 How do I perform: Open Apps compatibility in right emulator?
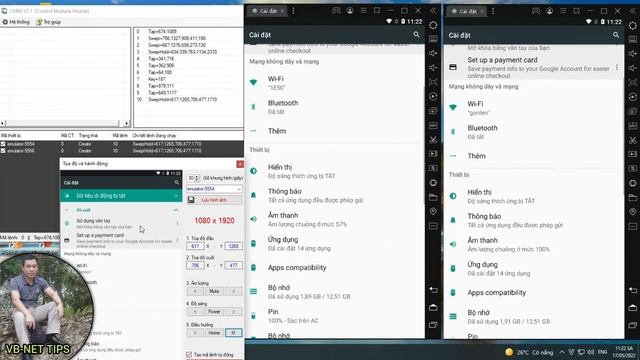tap(534, 293)
